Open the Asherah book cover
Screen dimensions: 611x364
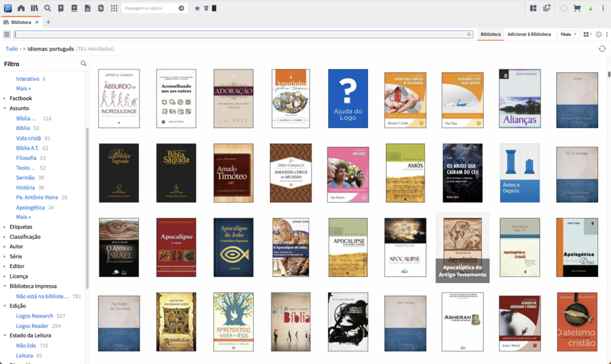point(463,322)
